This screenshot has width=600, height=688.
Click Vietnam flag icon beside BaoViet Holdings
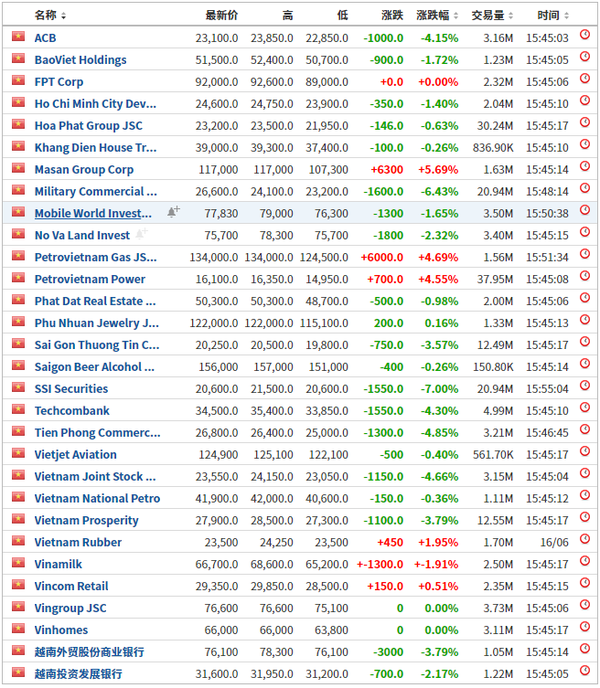[x=18, y=58]
